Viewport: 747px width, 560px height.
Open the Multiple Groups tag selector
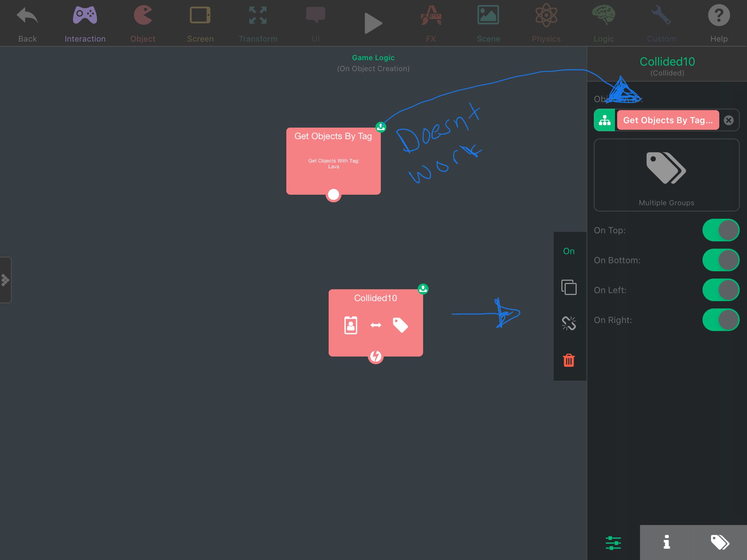click(666, 175)
